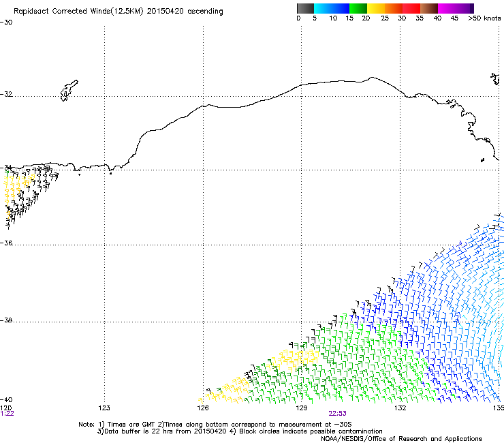Click the title text 'Rapidscat Corrected Winds(12.5KM) 20150420 ascending'
504x443 pixels.
click(119, 11)
